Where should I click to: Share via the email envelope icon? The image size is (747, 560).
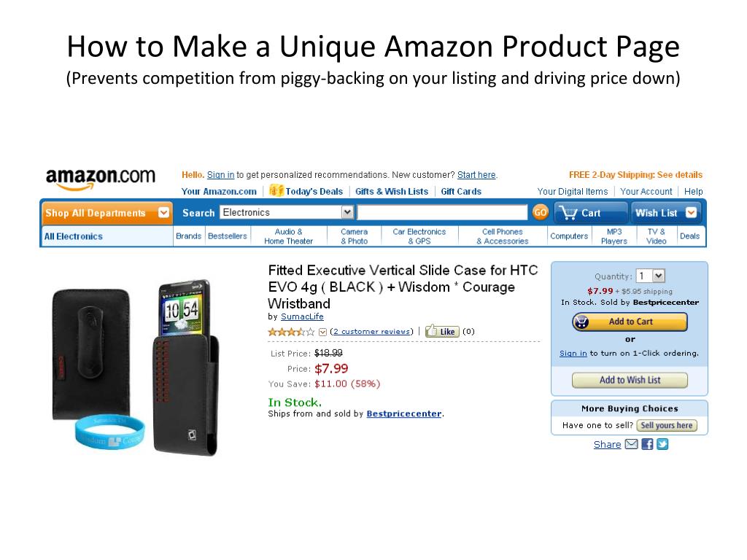[x=631, y=444]
